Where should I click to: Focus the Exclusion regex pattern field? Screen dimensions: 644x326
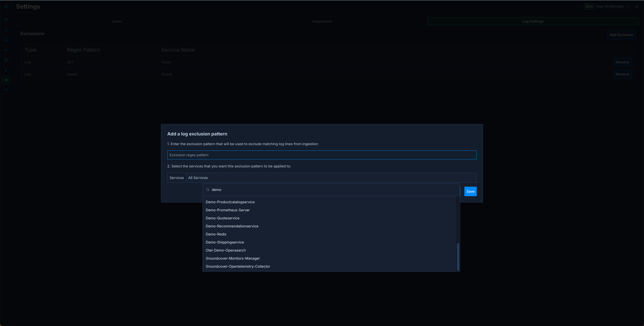pyautogui.click(x=322, y=155)
